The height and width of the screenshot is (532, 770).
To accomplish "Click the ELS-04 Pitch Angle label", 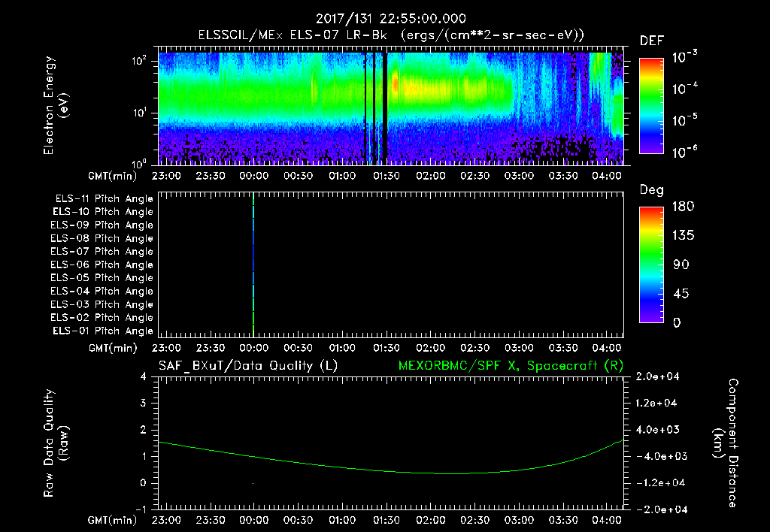I will 102,292.
